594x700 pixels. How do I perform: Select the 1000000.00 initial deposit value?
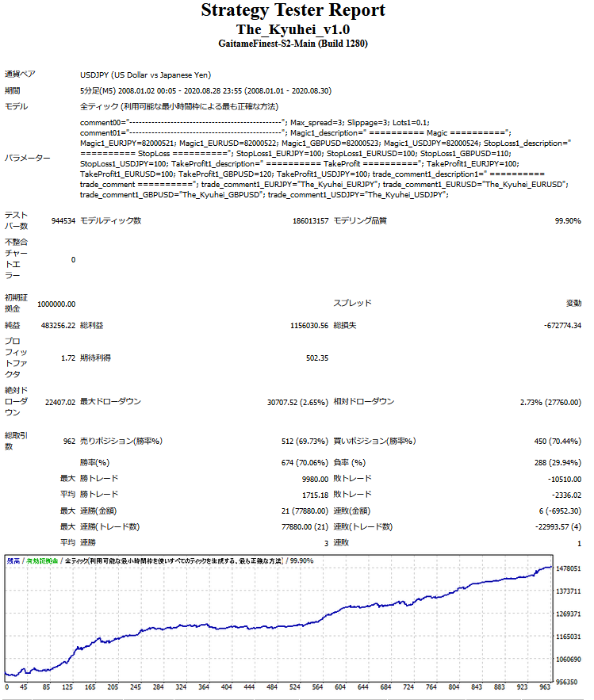[56, 304]
